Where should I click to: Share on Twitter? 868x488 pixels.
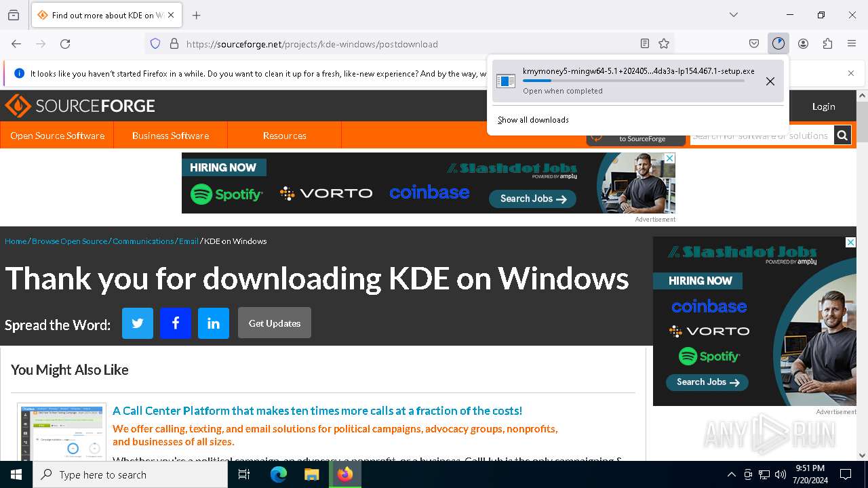138,323
